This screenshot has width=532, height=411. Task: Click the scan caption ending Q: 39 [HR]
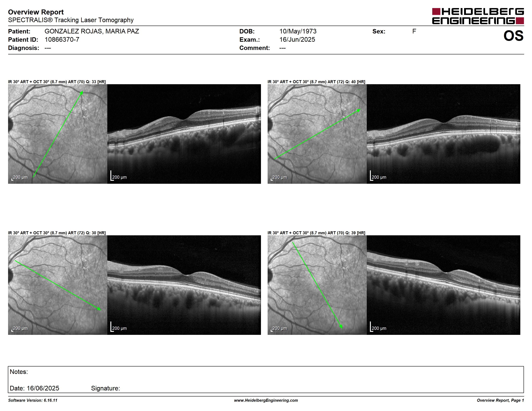click(x=316, y=233)
